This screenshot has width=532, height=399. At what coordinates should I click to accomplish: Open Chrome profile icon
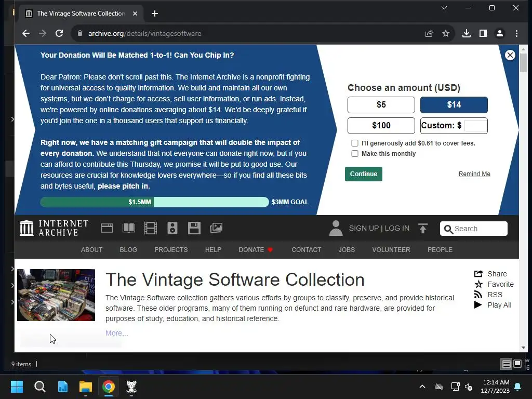pos(500,33)
